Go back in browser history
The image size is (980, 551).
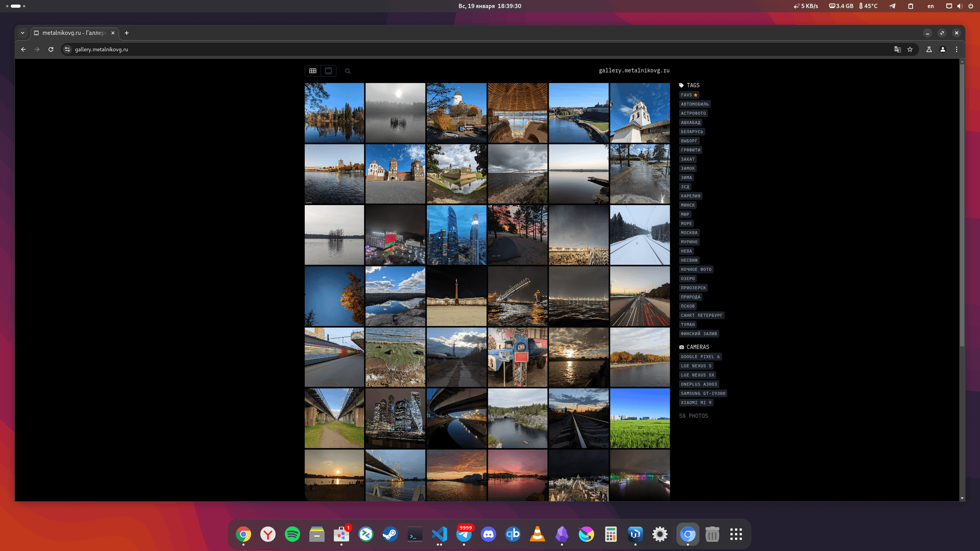pyautogui.click(x=23, y=49)
